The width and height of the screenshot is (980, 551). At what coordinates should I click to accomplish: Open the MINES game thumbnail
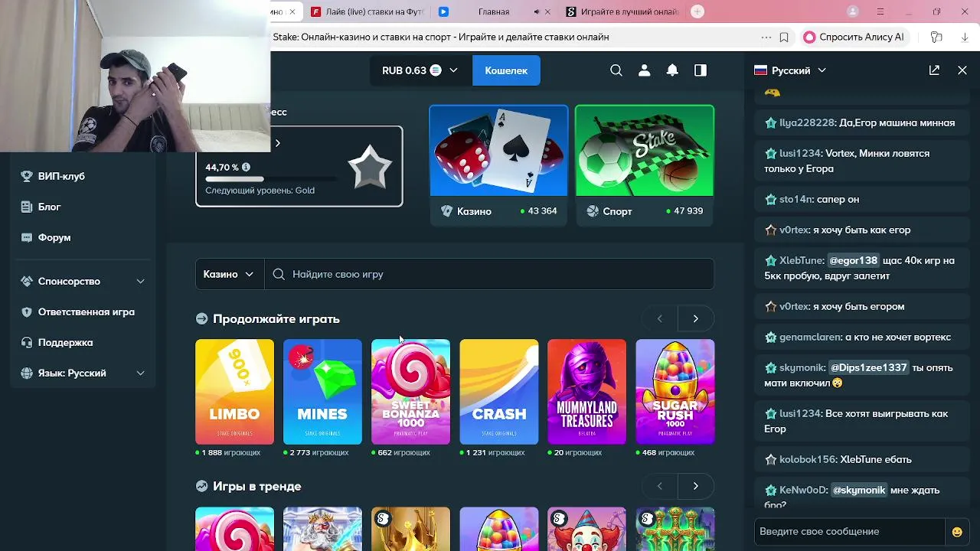(322, 392)
